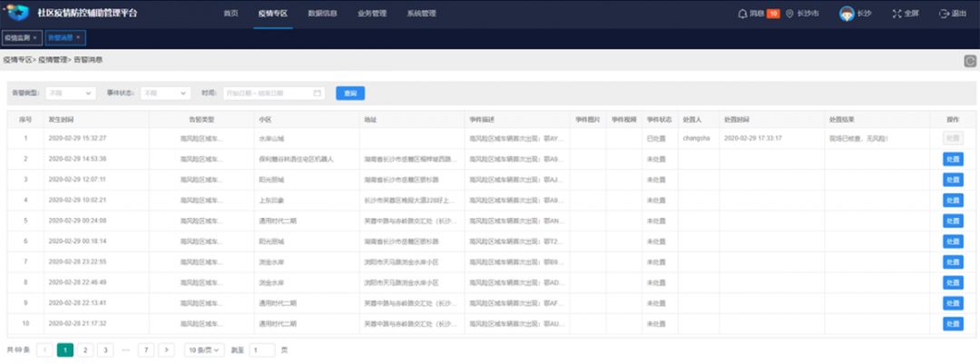This screenshot has width=980, height=364.
Task: Click the orange 10 message badge
Action: (773, 14)
